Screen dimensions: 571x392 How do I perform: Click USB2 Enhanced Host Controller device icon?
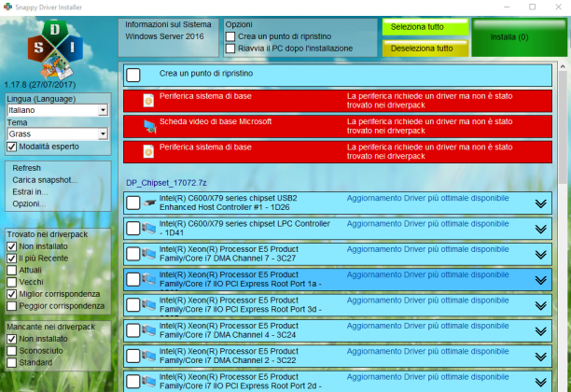click(149, 203)
